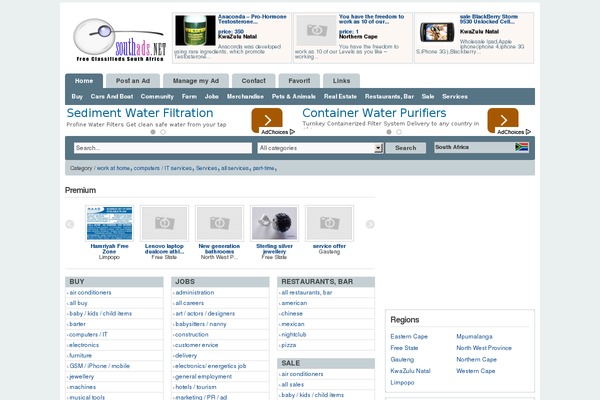Open the Container Water Purifiers arrow button
Image resolution: width=600 pixels, height=400 pixels.
pyautogui.click(x=503, y=120)
